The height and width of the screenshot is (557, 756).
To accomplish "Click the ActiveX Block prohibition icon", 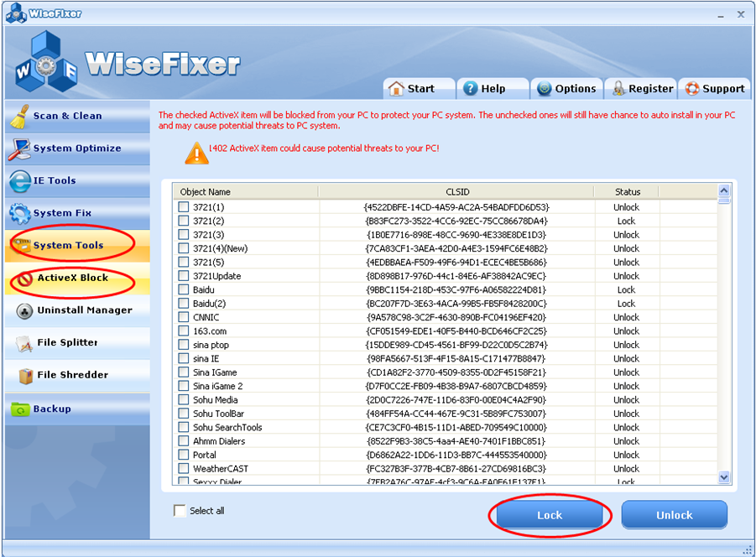I will click(24, 278).
